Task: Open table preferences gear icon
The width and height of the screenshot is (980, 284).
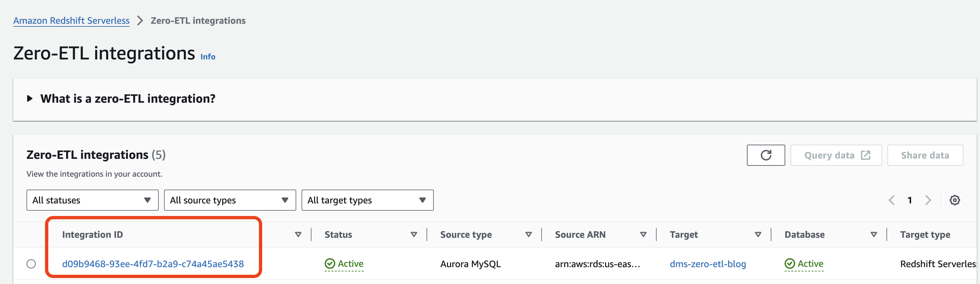Action: (955, 200)
